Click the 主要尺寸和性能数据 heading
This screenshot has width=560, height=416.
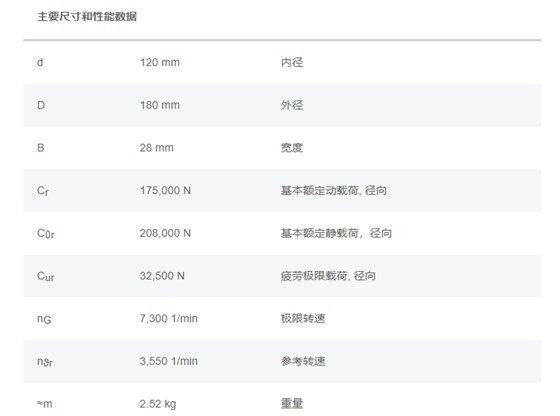click(x=87, y=16)
